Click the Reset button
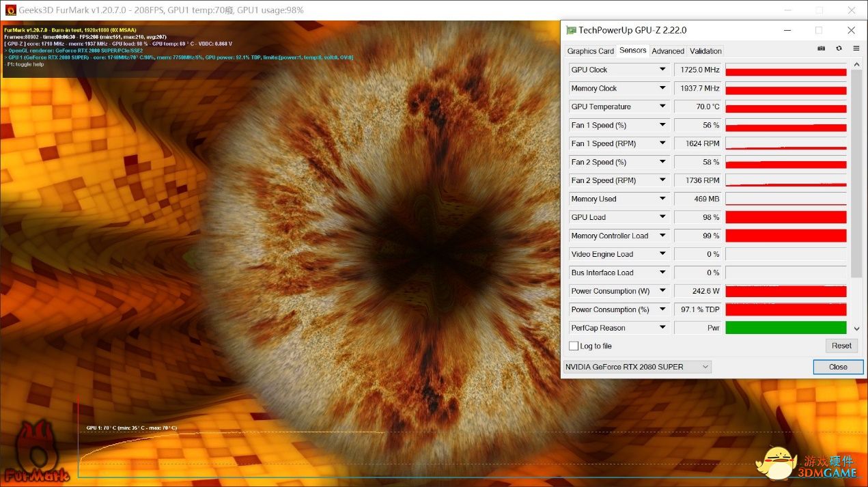 841,346
